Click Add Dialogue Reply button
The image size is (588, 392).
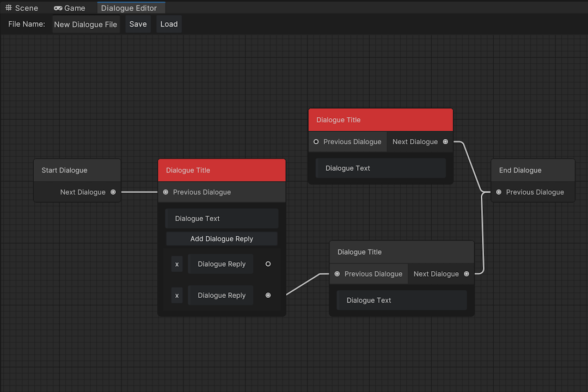pos(222,238)
